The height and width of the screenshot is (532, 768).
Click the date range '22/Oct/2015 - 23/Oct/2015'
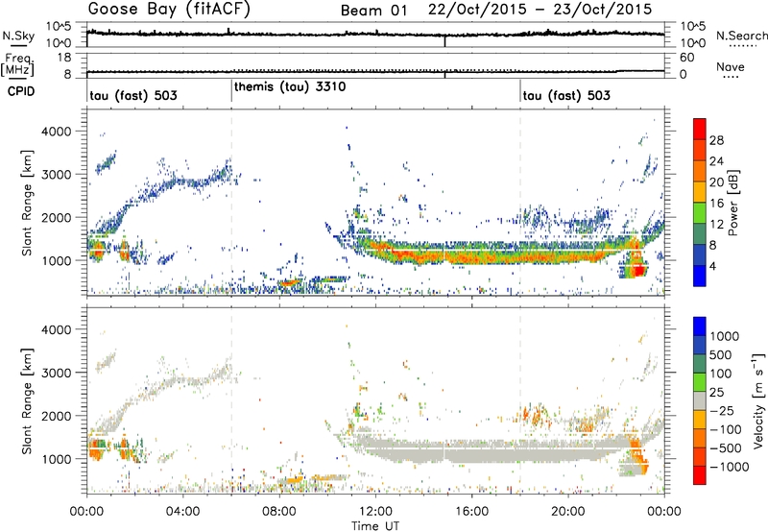coord(540,10)
